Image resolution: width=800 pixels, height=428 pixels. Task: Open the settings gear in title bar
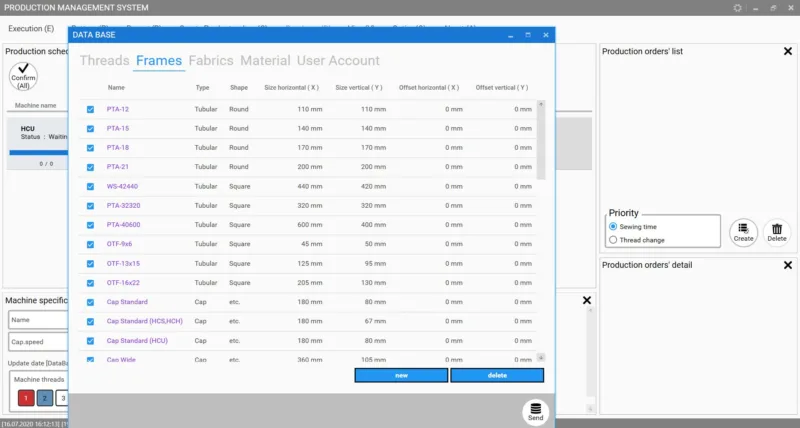[x=737, y=8]
